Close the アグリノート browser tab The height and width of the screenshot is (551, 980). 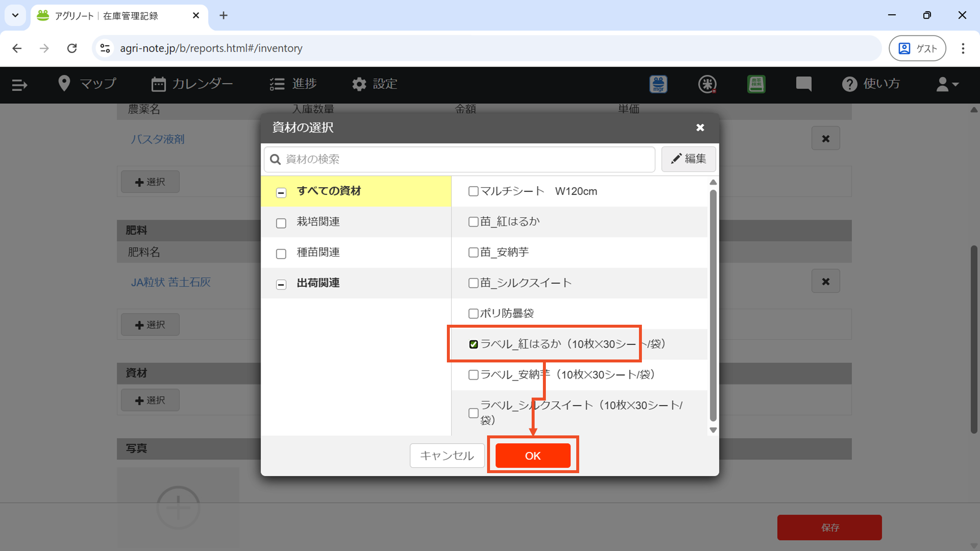pos(196,15)
